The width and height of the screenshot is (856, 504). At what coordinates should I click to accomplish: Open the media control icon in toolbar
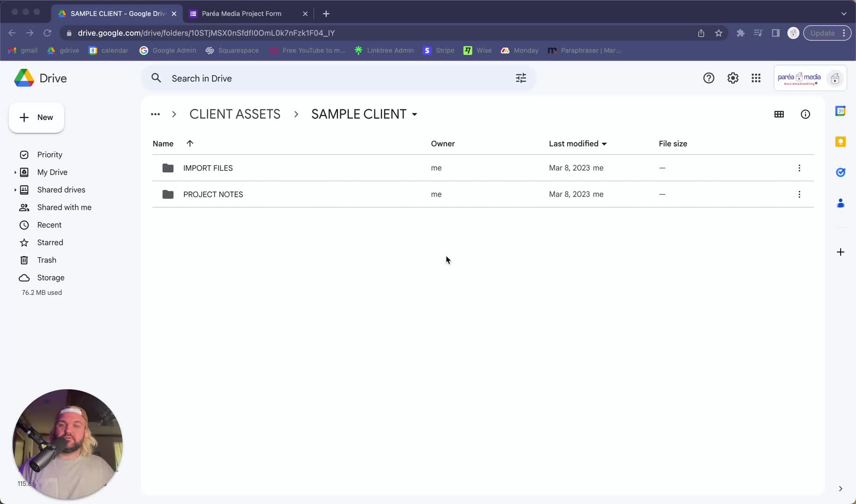758,33
